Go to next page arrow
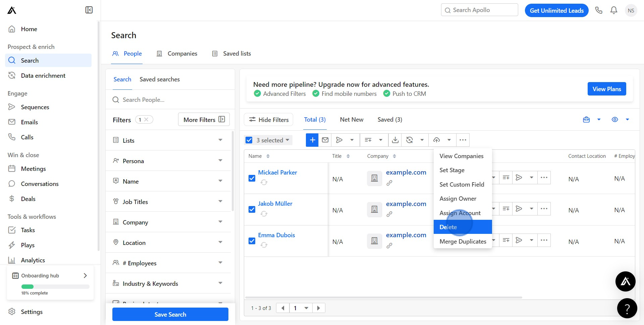The width and height of the screenshot is (644, 325). pyautogui.click(x=319, y=308)
